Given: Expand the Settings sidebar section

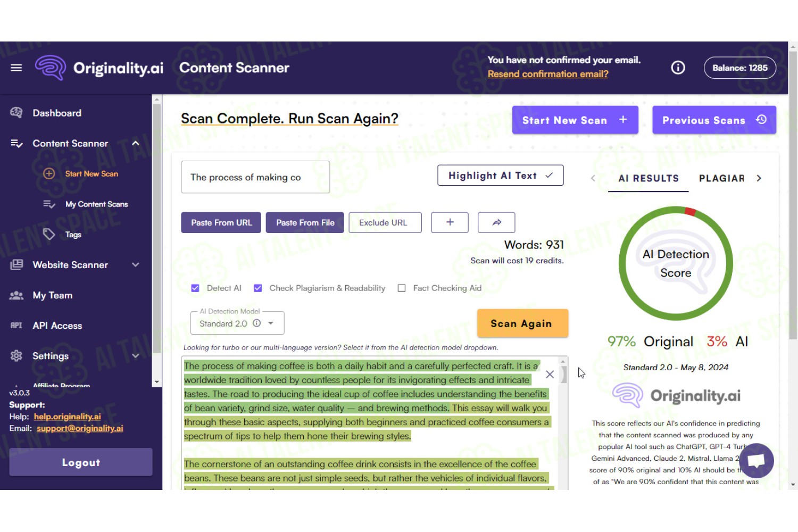Looking at the screenshot, I should click(136, 356).
